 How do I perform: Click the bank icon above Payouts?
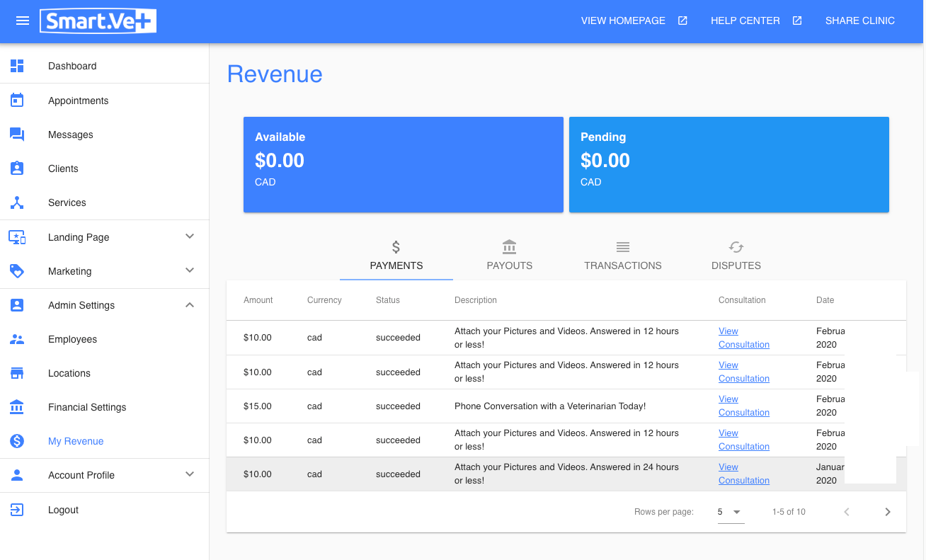click(509, 247)
